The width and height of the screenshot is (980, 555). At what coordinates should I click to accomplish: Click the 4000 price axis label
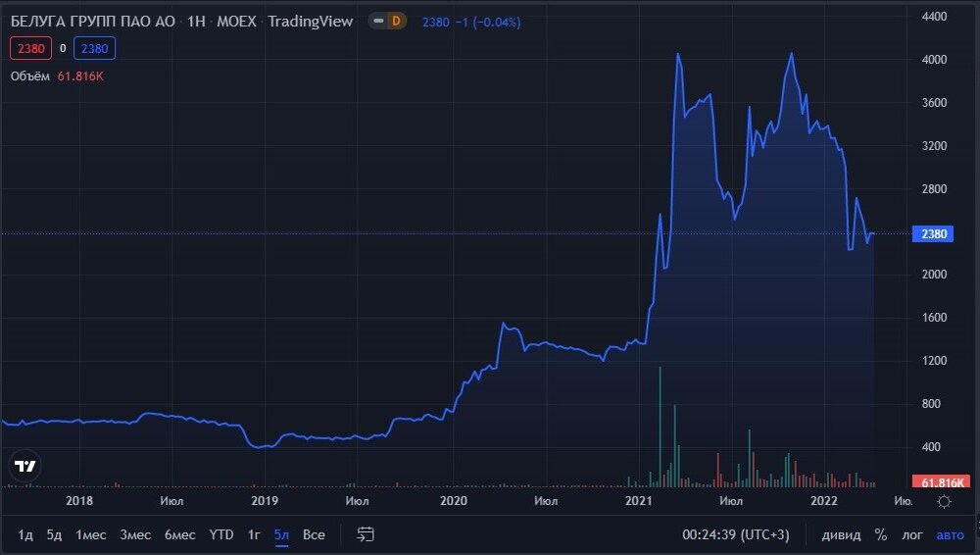(x=934, y=60)
